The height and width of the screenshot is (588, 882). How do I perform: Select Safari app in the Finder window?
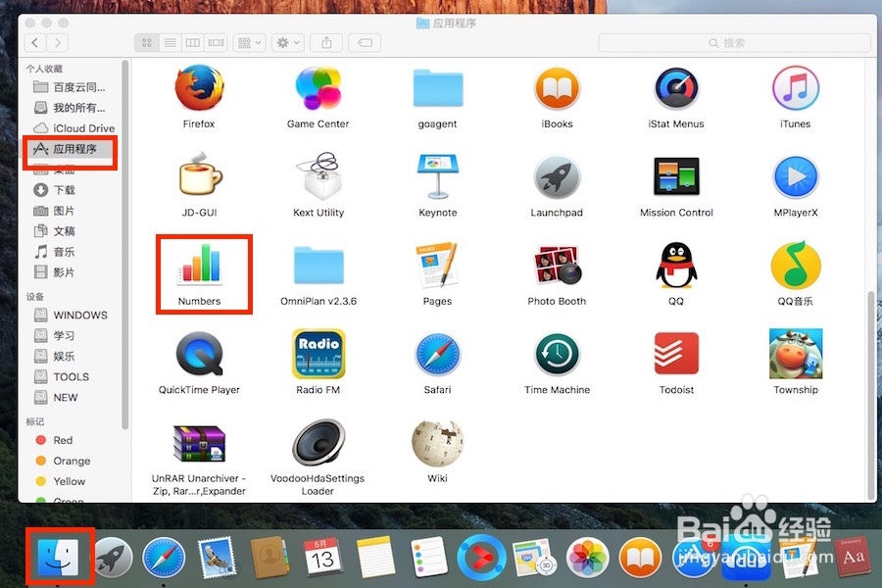(x=438, y=355)
